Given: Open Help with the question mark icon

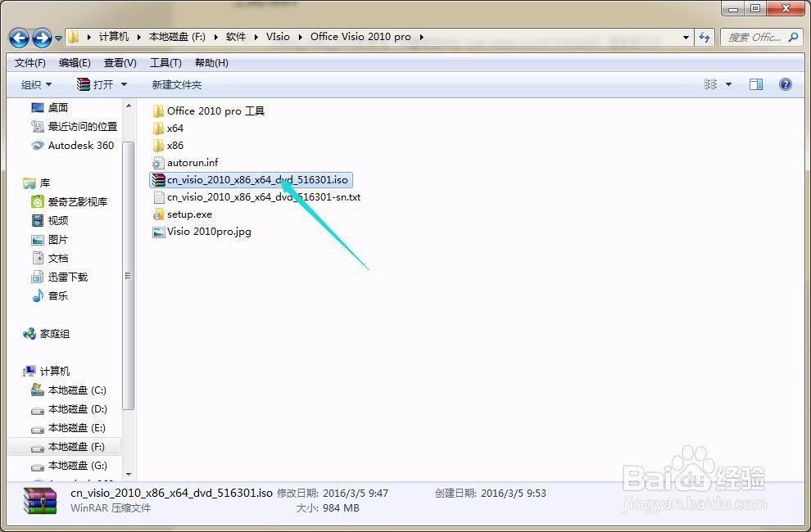Looking at the screenshot, I should (785, 84).
